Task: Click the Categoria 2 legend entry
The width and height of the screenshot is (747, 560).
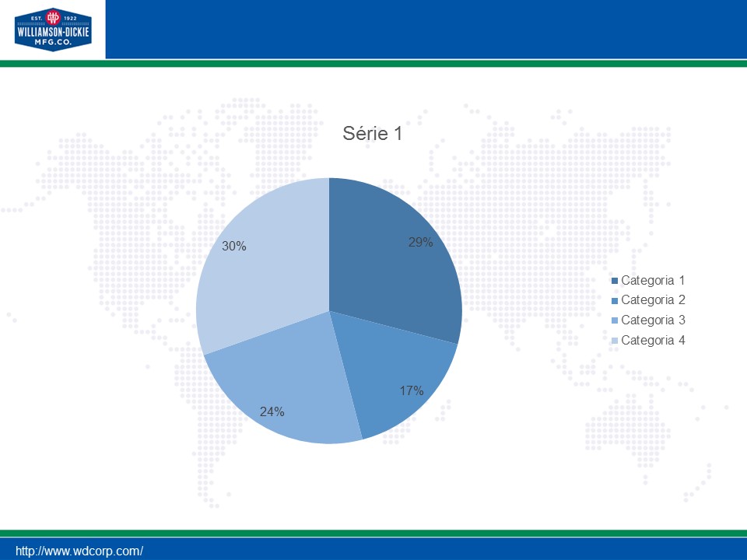Action: 648,300
